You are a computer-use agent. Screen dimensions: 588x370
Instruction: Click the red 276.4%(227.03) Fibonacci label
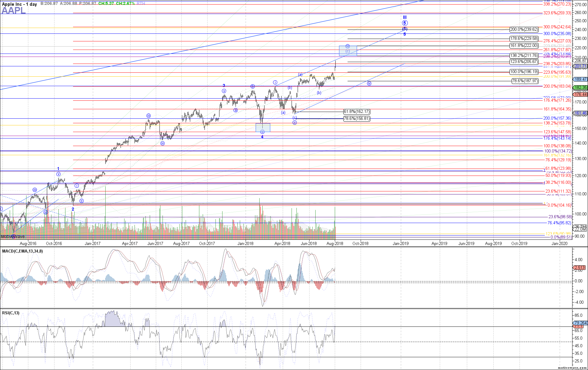click(557, 41)
